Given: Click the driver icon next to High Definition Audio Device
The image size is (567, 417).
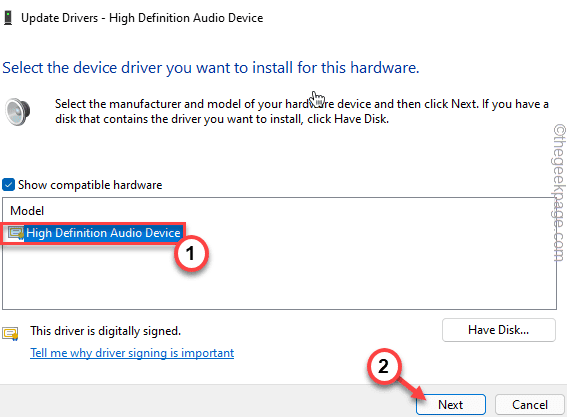Looking at the screenshot, I should pos(16,233).
